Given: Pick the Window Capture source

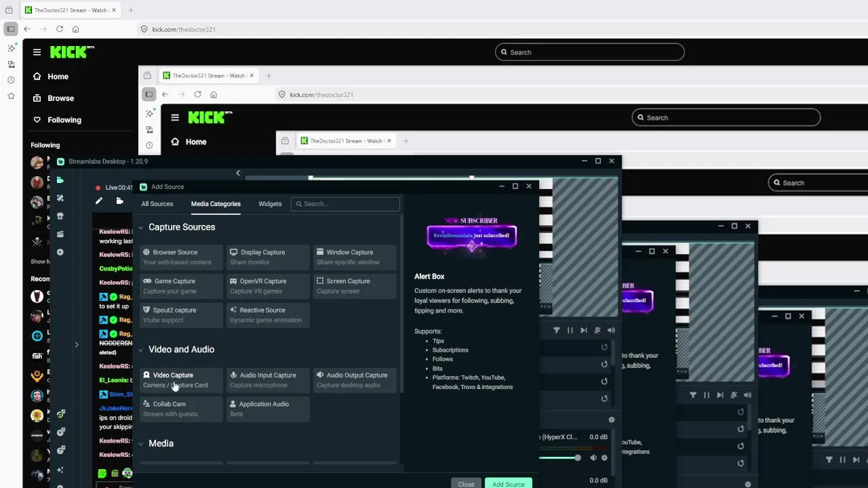Looking at the screenshot, I should click(x=355, y=257).
